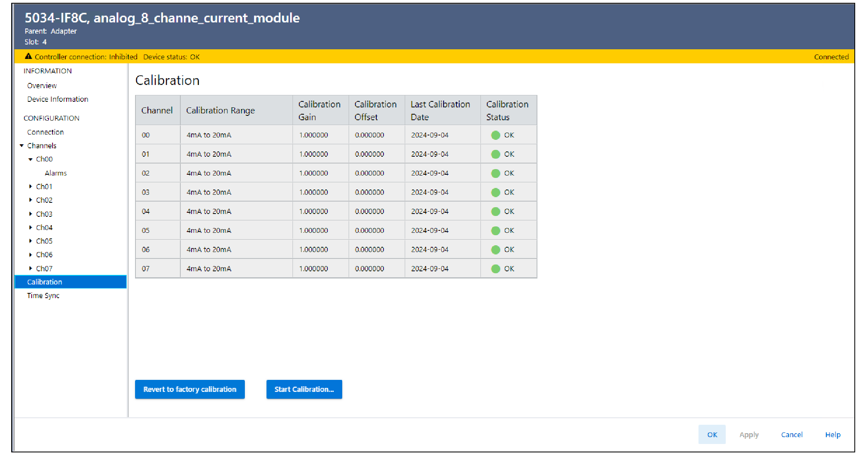The height and width of the screenshot is (456, 868).
Task: Click the Channel column header
Action: pyautogui.click(x=158, y=110)
